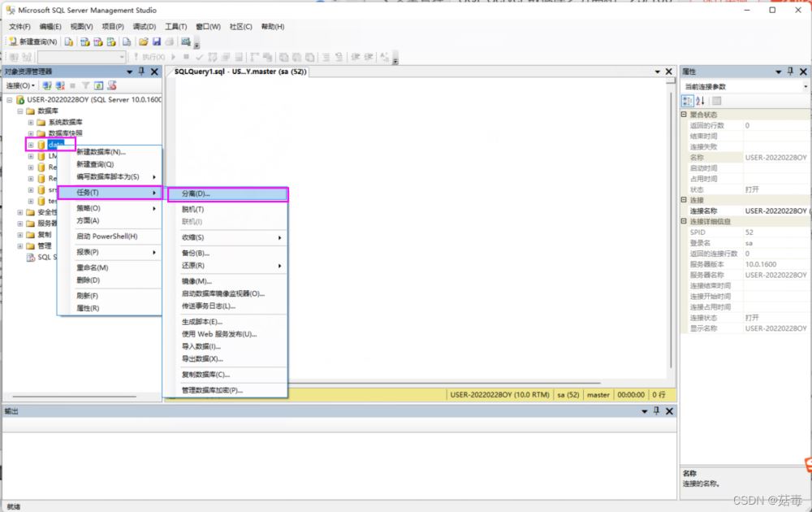The image size is (812, 512).
Task: Pin the 对象资源管理器 panel with pushpin
Action: (141, 72)
